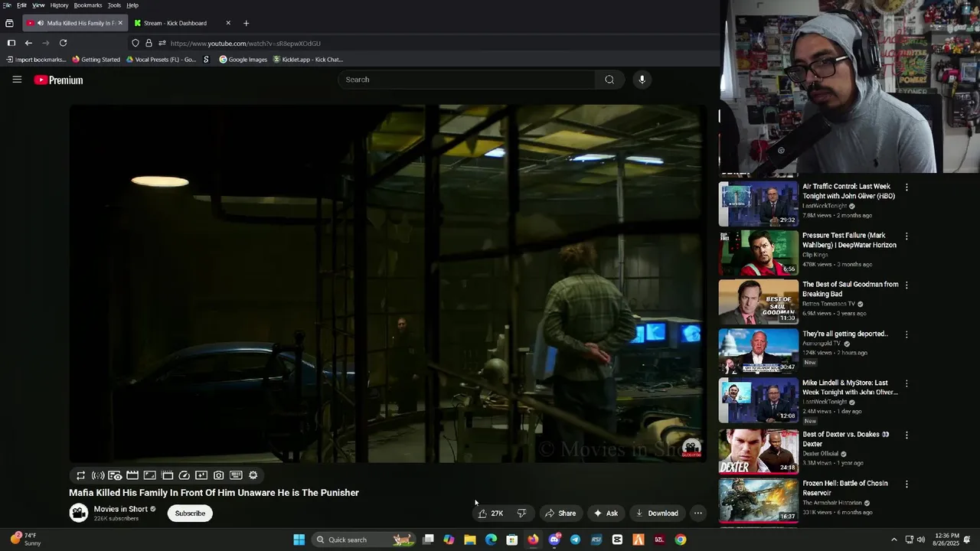Open the Movies in Short channel avatar
Image resolution: width=980 pixels, height=551 pixels.
click(x=79, y=513)
